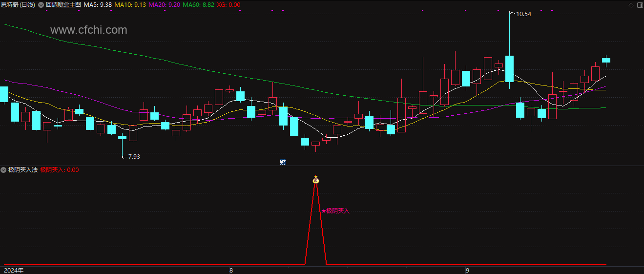
Task: Click the 10.54 high price label
Action: point(523,14)
